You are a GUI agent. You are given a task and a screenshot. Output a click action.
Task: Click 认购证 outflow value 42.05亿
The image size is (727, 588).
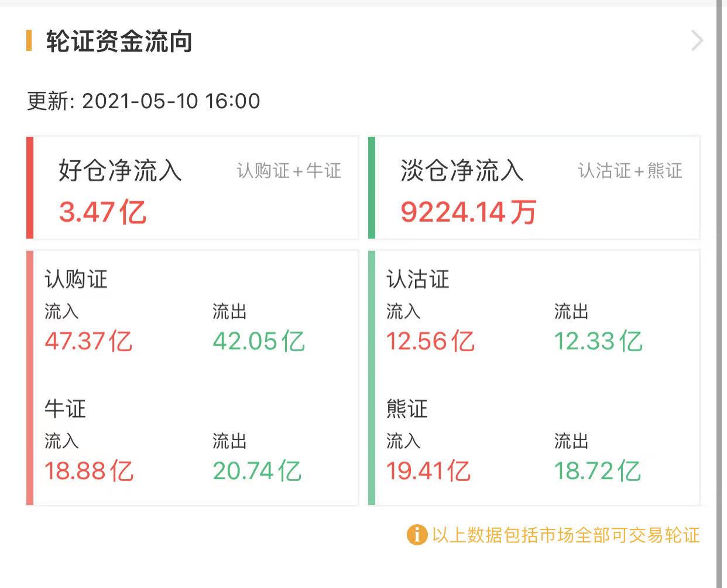pyautogui.click(x=259, y=341)
